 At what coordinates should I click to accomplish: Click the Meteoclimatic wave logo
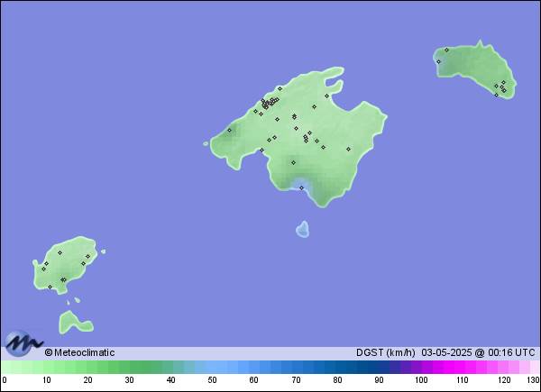pyautogui.click(x=23, y=342)
